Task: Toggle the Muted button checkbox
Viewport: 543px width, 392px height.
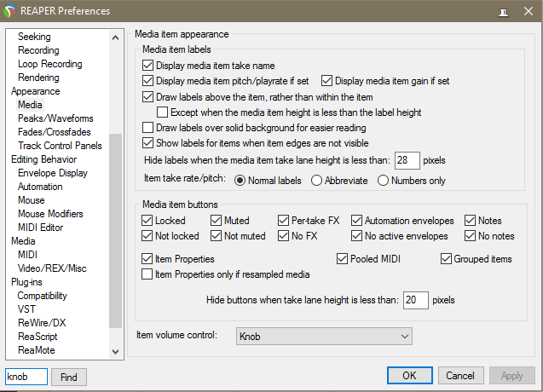Action: [216, 221]
